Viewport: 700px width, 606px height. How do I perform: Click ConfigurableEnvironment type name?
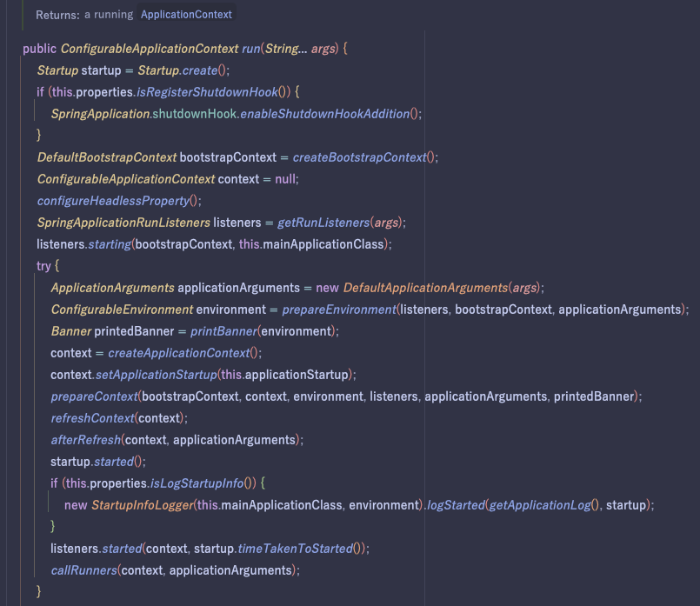(122, 310)
